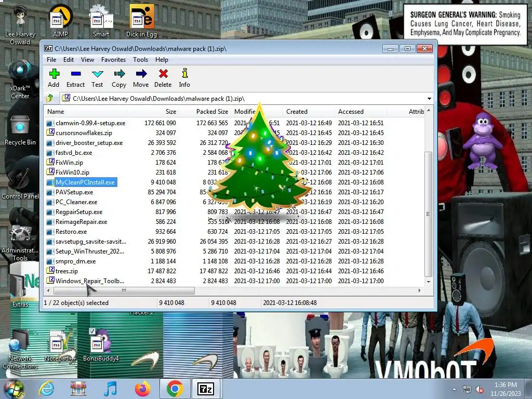Launch Firefox from taskbar

[x=143, y=389]
